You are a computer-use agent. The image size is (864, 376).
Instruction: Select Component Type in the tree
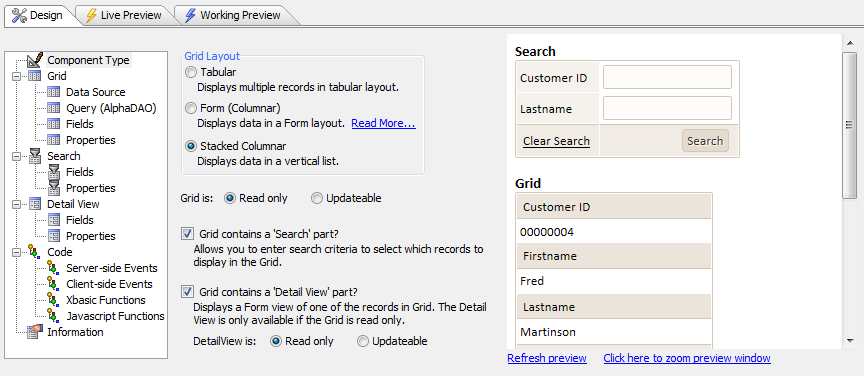tap(88, 60)
